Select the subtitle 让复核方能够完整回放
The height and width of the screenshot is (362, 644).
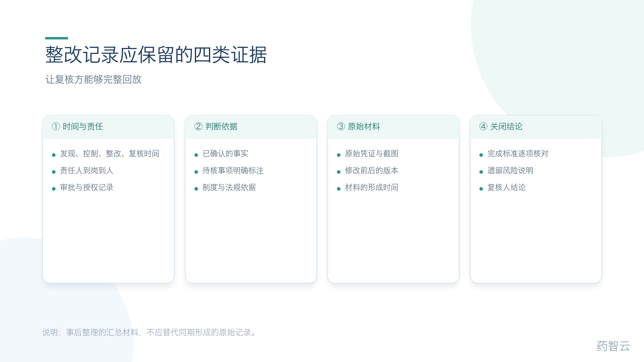click(x=93, y=79)
